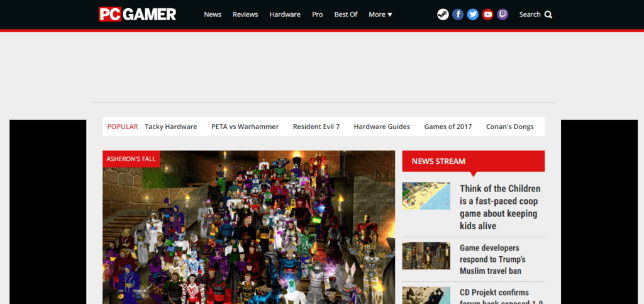
Task: Click the Games of 2017 link
Action: point(448,127)
